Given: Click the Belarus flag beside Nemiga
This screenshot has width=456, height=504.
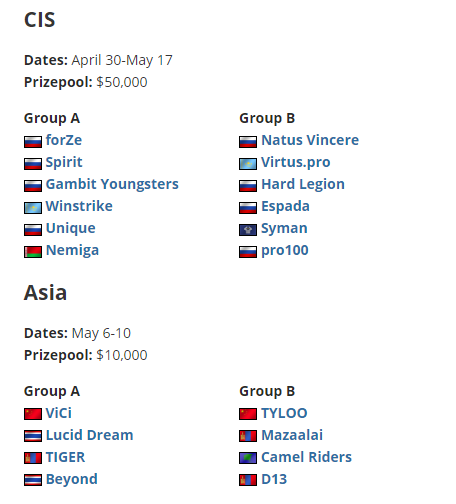Looking at the screenshot, I should pyautogui.click(x=33, y=251).
